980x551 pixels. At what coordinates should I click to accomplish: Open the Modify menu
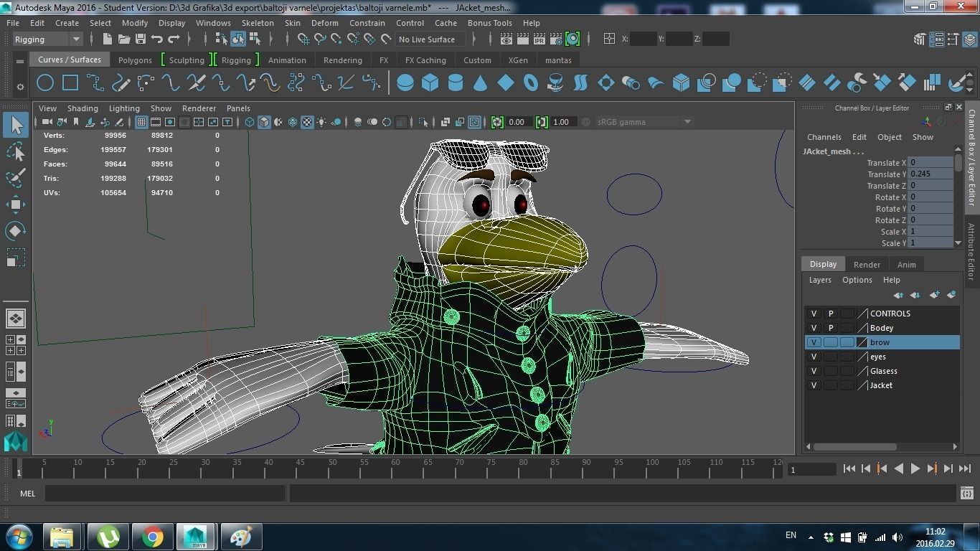pos(135,23)
